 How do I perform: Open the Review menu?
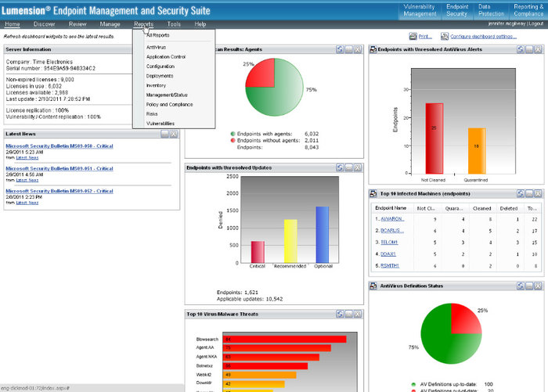point(78,24)
